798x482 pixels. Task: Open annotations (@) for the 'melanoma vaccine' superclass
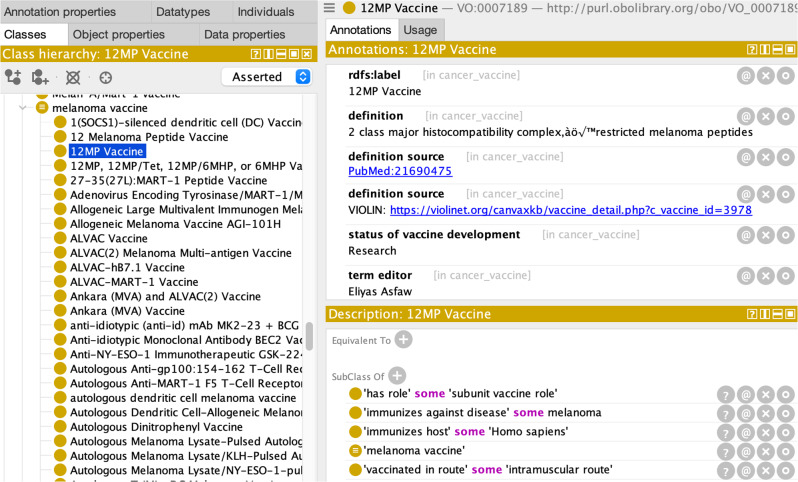tap(746, 451)
